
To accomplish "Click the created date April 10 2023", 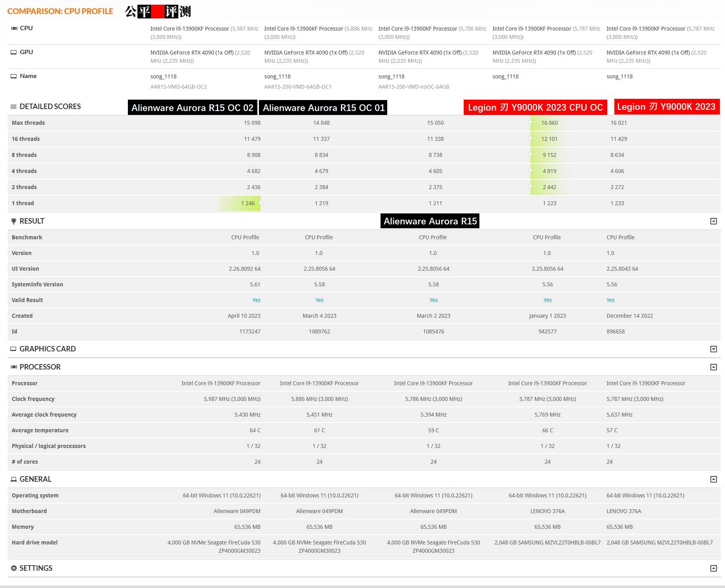I will point(244,316).
